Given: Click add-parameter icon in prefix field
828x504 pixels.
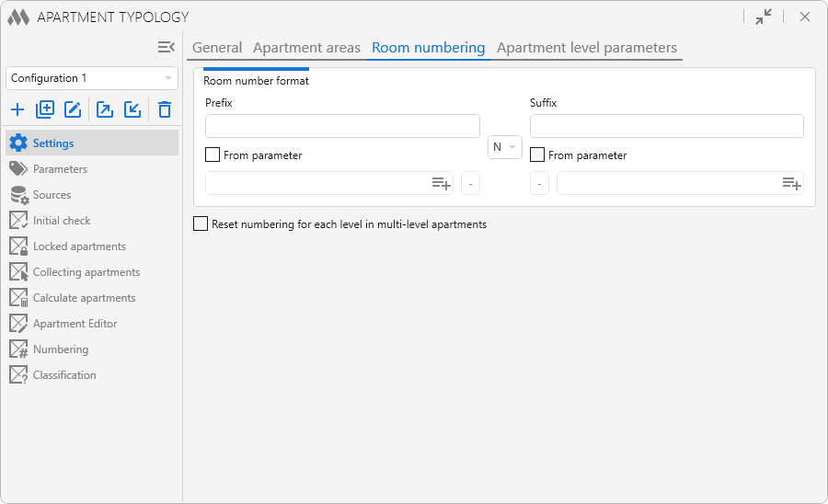Looking at the screenshot, I should [x=441, y=184].
